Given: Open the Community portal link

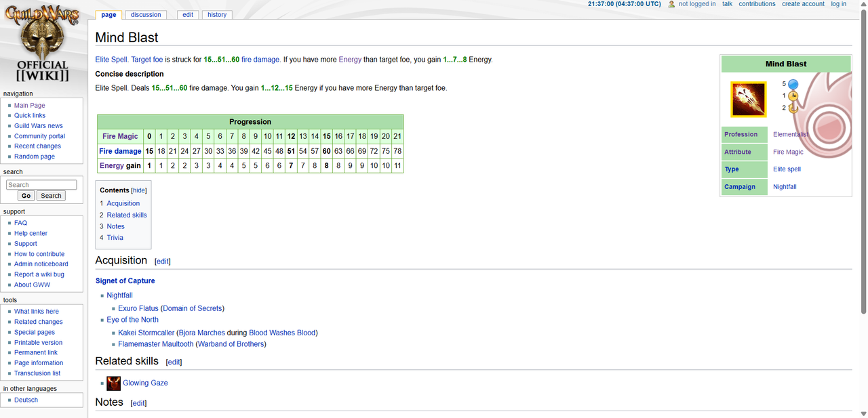Looking at the screenshot, I should [39, 136].
